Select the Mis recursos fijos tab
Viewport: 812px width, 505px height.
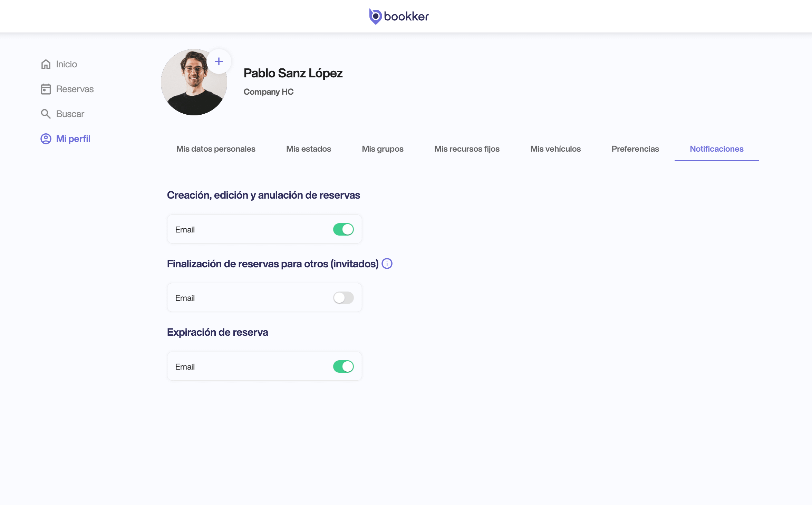tap(467, 149)
